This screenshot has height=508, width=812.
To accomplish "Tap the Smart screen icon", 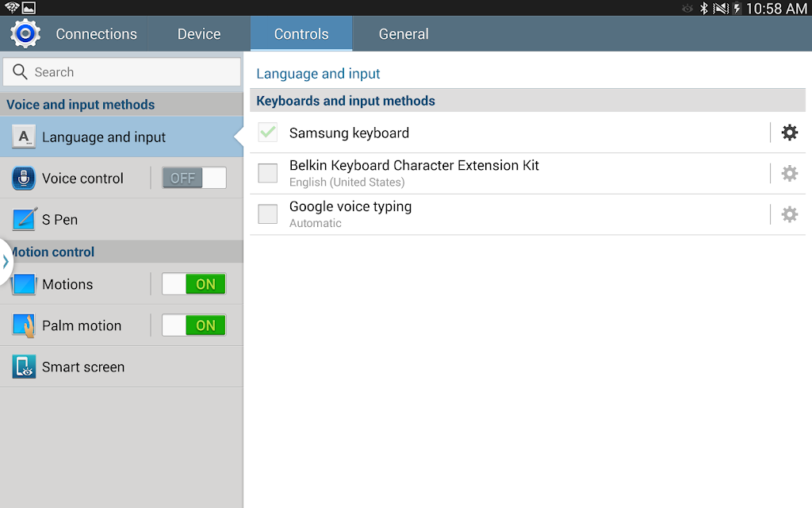I will point(24,367).
